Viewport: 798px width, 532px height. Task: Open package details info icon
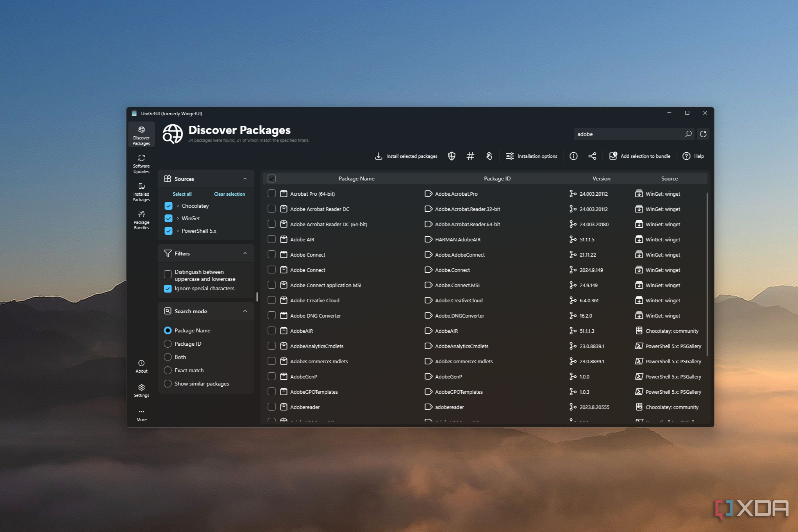(573, 156)
